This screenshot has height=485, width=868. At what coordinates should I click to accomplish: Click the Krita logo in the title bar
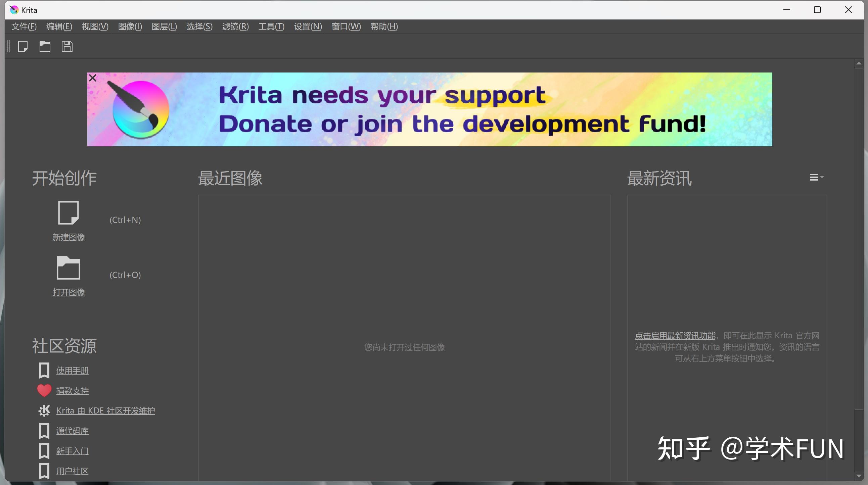pos(13,10)
